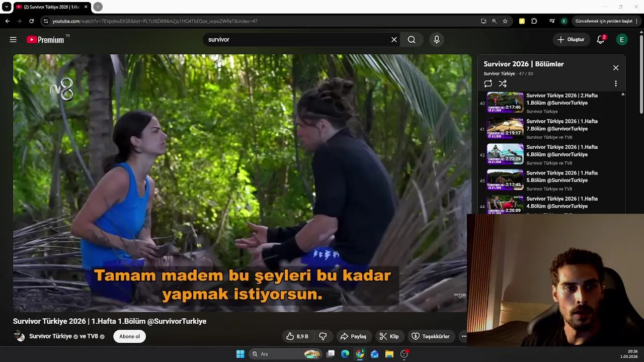This screenshot has width=644, height=362.
Task: Open Chrome from taskbar
Action: [360, 354]
